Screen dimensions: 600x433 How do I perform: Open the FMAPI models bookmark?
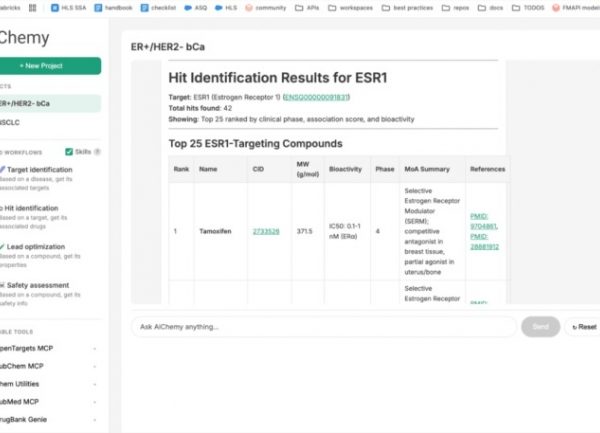coord(576,8)
